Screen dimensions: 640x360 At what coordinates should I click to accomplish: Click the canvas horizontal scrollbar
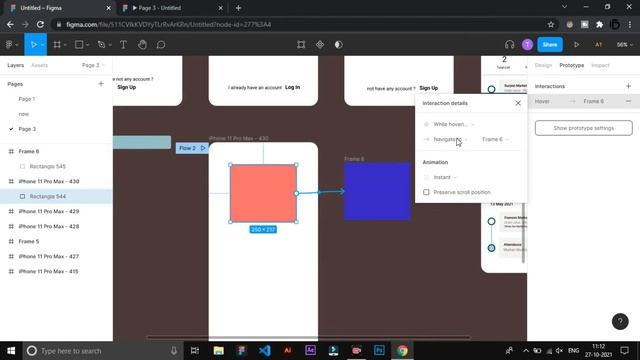tap(309, 338)
